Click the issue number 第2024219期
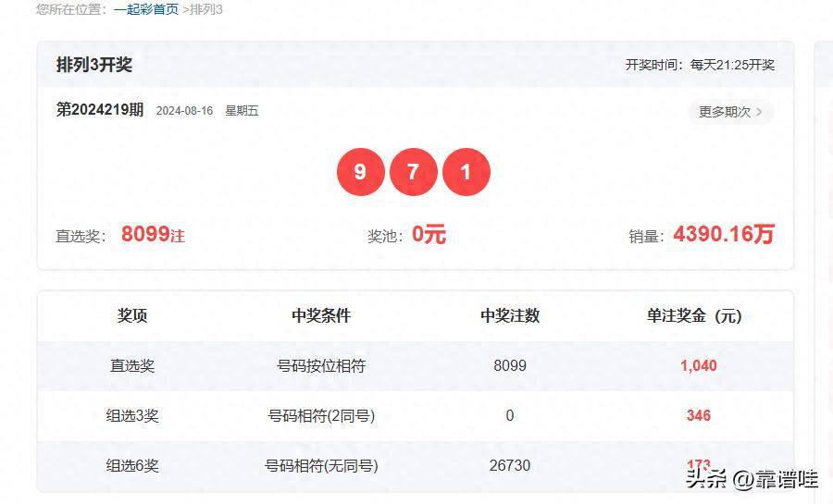The height and width of the screenshot is (504, 833). 100,110
